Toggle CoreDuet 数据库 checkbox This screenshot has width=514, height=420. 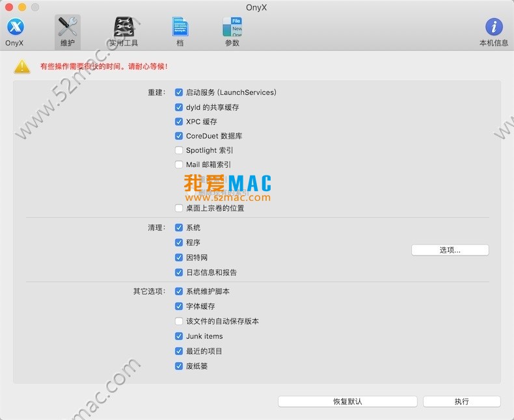179,136
